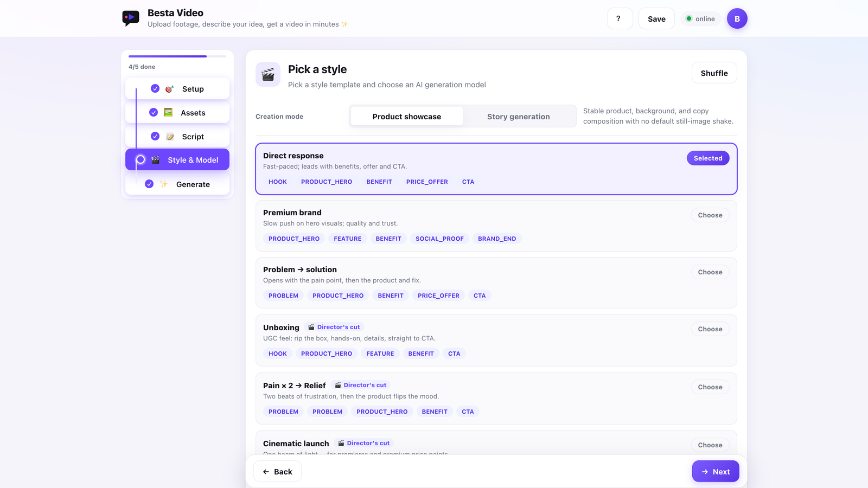Click the 'Creation mode' label
Viewport: 868px width, 488px height.
(279, 117)
